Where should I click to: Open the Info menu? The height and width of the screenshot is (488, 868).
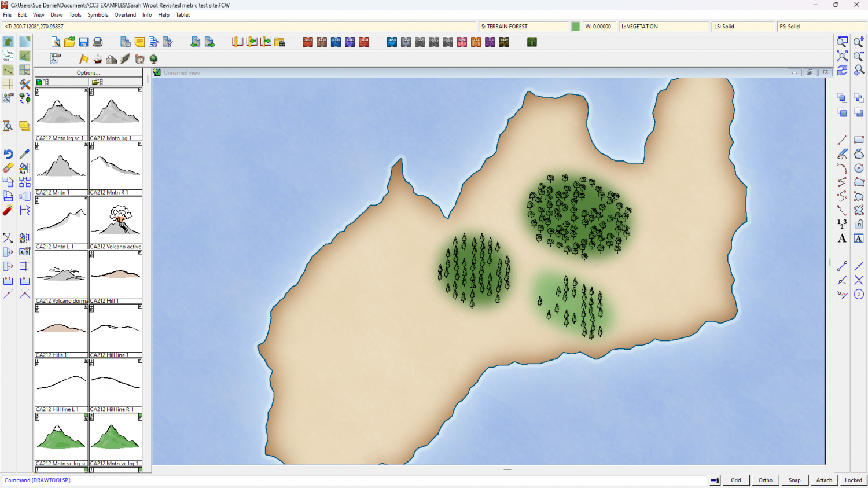(147, 15)
